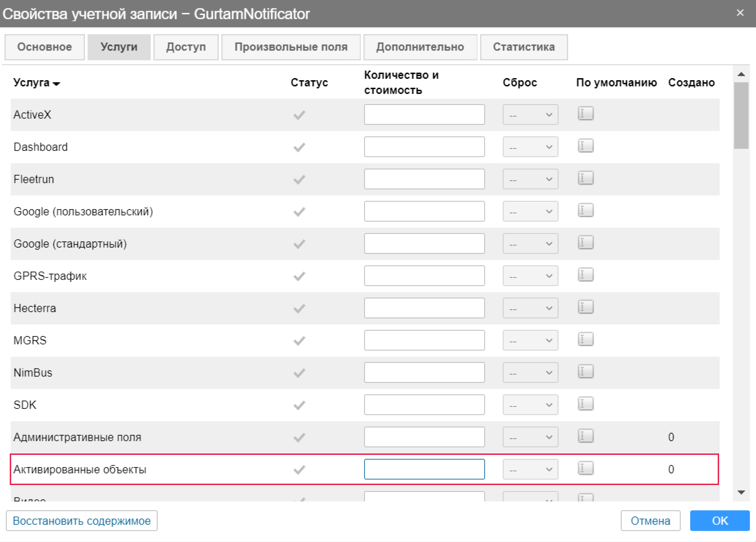Image resolution: width=756 pixels, height=542 pixels.
Task: Sort services via the Услуга column arrow
Action: point(57,83)
